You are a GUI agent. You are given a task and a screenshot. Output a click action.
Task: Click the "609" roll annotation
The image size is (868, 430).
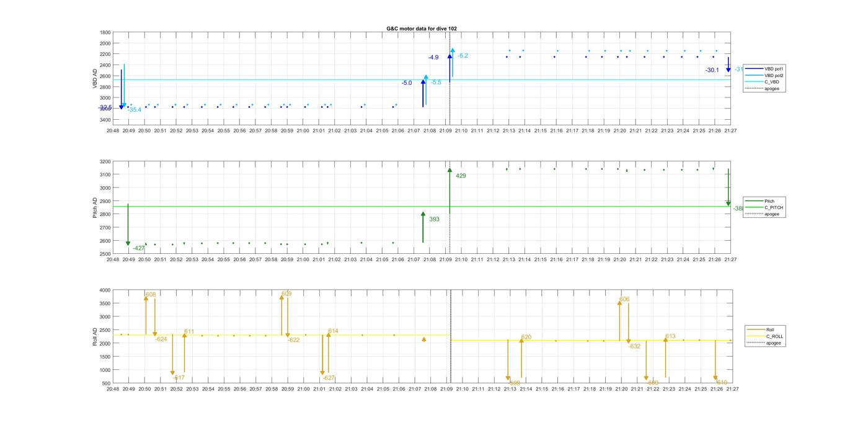pos(286,294)
